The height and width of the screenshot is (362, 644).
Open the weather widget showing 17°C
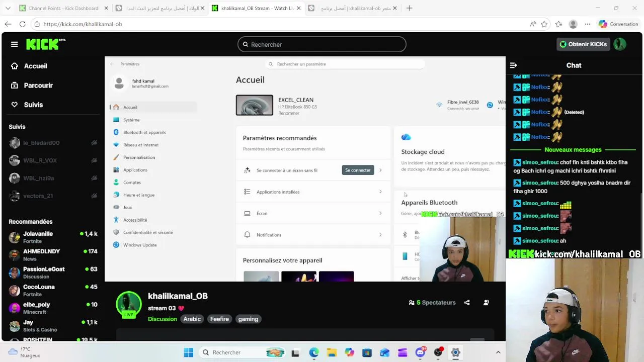coord(24,352)
